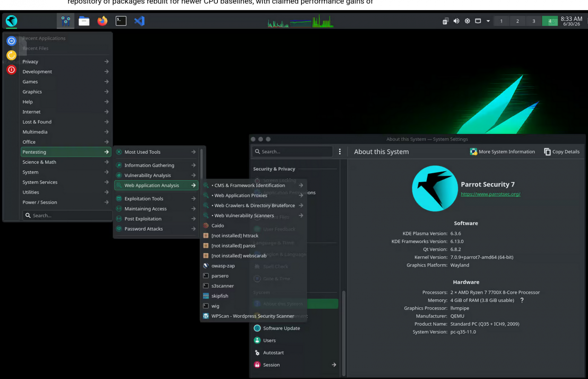Image resolution: width=588 pixels, height=379 pixels.
Task: Launch Firefox from the panel
Action: tap(102, 21)
